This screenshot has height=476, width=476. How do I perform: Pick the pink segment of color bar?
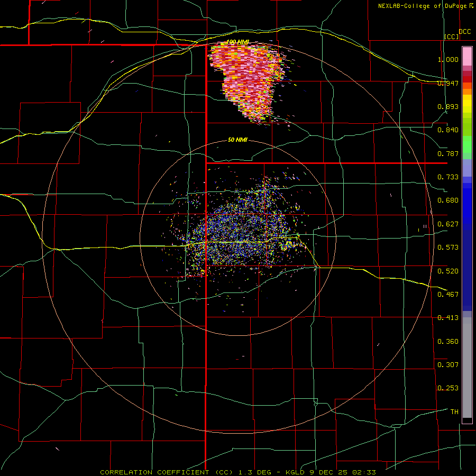click(x=467, y=56)
